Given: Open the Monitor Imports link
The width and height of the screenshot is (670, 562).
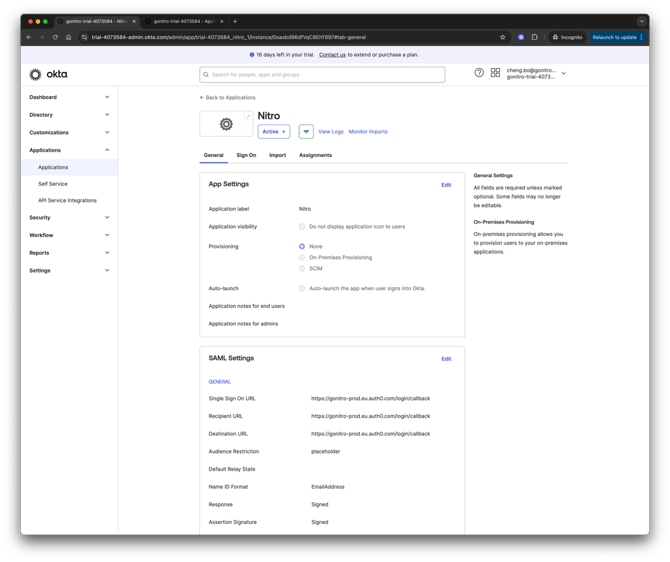Looking at the screenshot, I should (368, 132).
